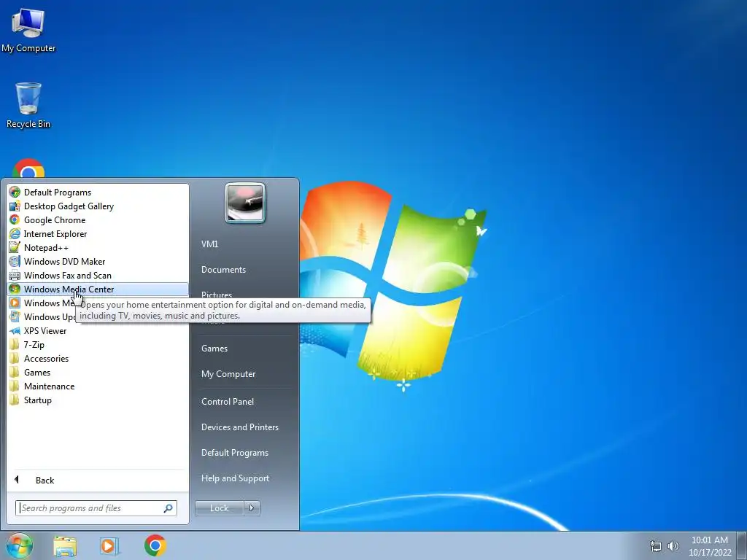This screenshot has height=560, width=747.
Task: Click the Show desktop strip
Action: tap(742, 546)
